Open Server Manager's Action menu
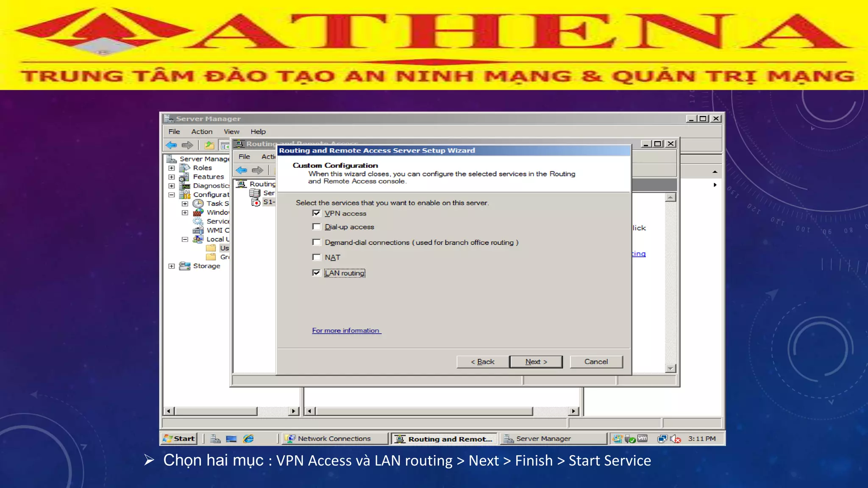Viewport: 868px width, 488px height. tap(202, 132)
